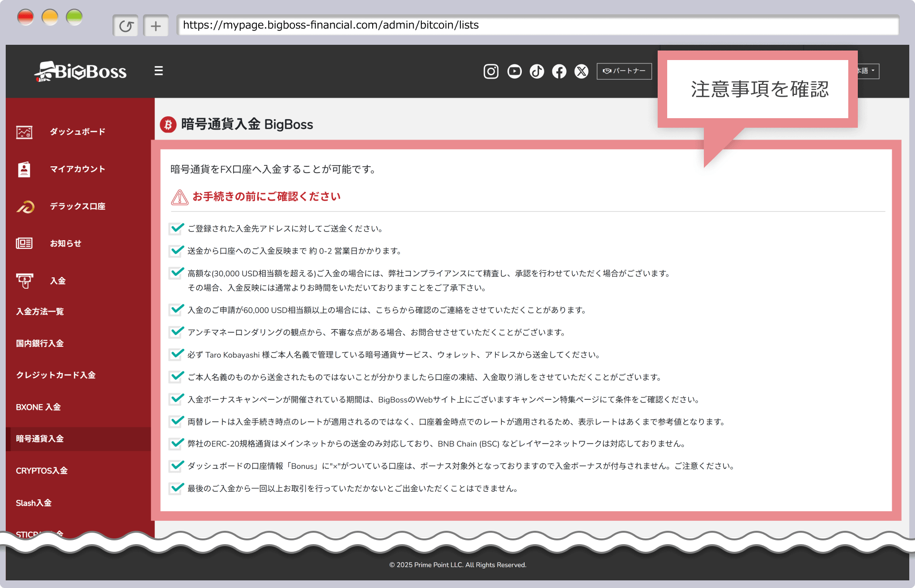The width and height of the screenshot is (915, 588).
Task: Expand the 入金 sidebar section
Action: [x=58, y=281]
